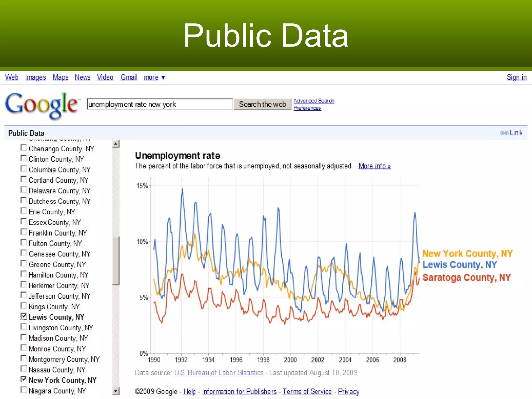Click the New York County, NY chart legend label
Viewport: 532px width, 399px height.
click(468, 254)
